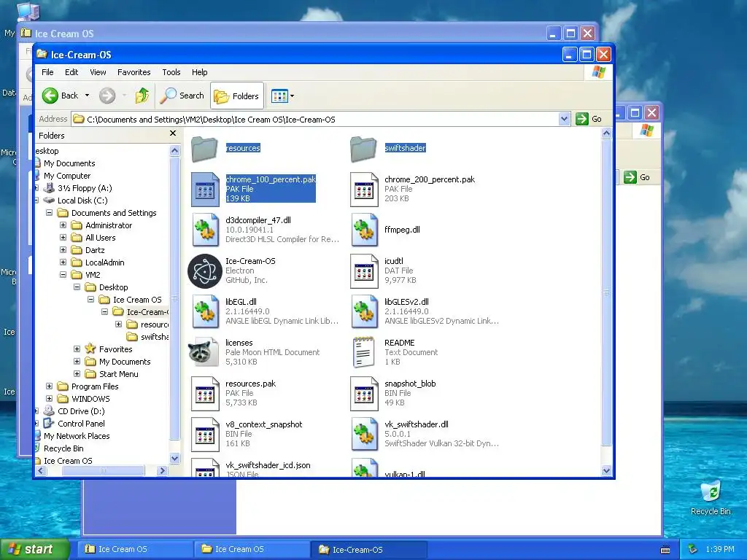Open the Edit menu
Viewport: 747px width, 560px height.
point(71,72)
